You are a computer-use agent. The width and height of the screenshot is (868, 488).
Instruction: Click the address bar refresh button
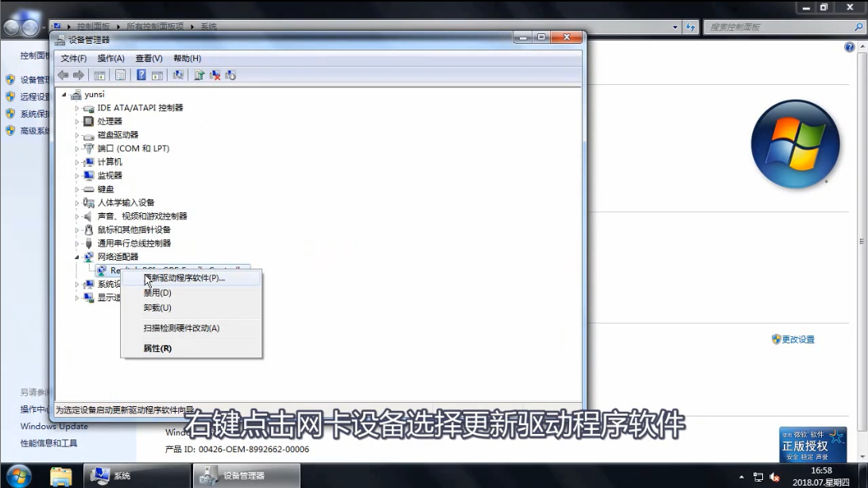coord(690,26)
